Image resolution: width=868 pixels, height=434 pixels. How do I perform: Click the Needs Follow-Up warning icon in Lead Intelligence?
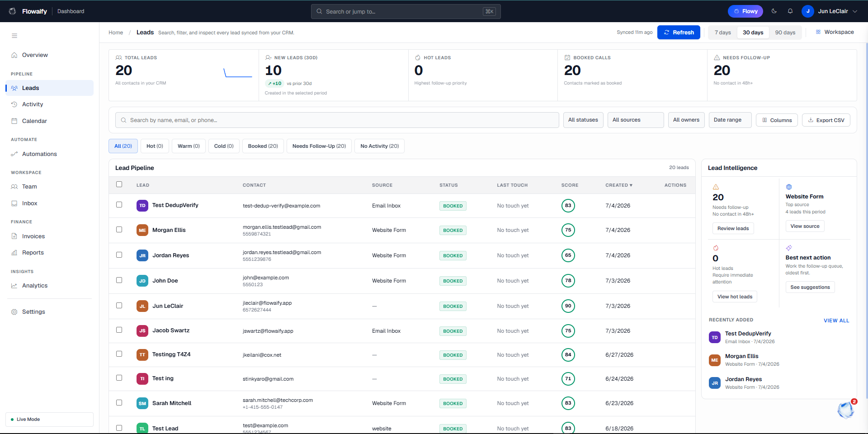(x=716, y=187)
